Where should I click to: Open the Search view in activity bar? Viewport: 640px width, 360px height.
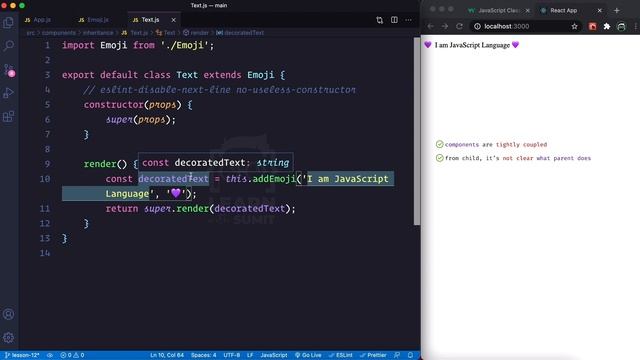pos(8,45)
